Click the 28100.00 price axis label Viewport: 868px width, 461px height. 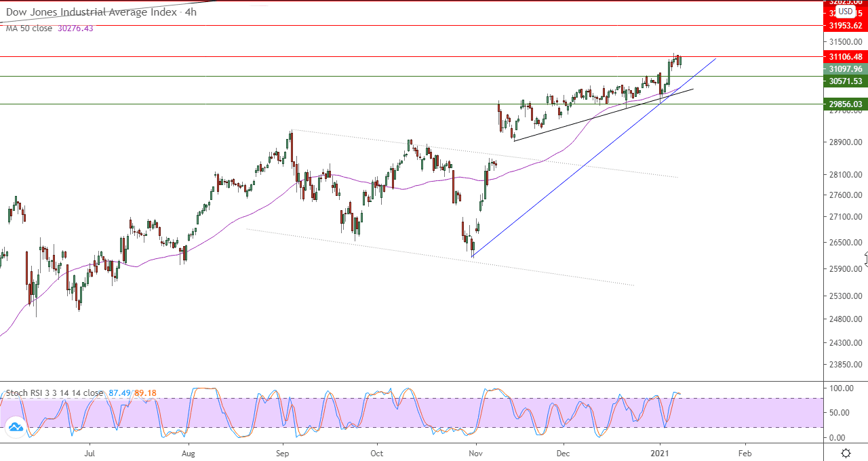[x=845, y=175]
